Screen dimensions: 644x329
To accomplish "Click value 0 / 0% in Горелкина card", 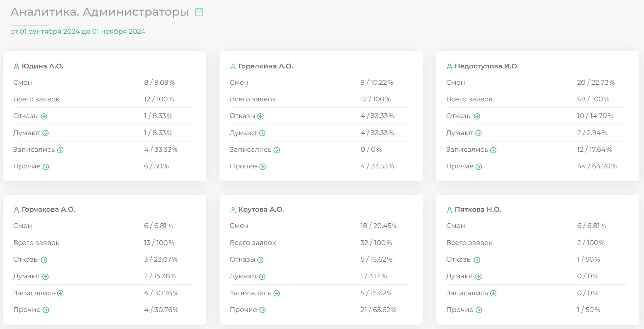I will pyautogui.click(x=371, y=150).
